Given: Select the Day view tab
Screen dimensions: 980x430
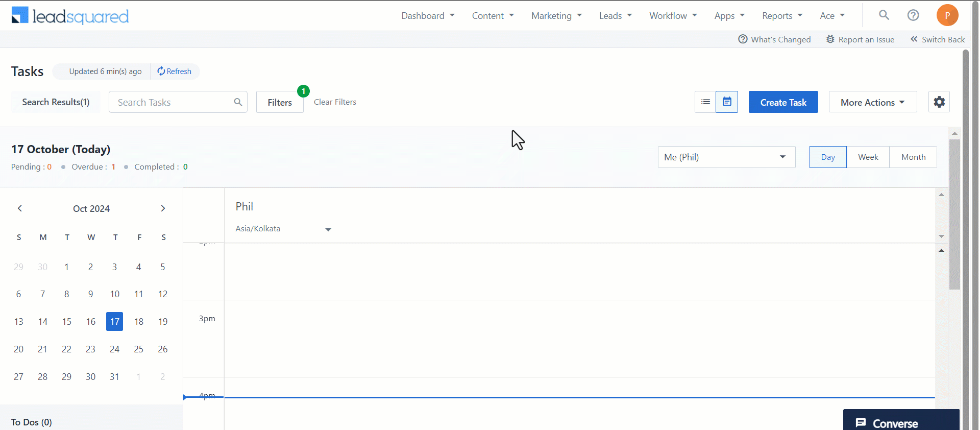Looking at the screenshot, I should click(x=828, y=157).
